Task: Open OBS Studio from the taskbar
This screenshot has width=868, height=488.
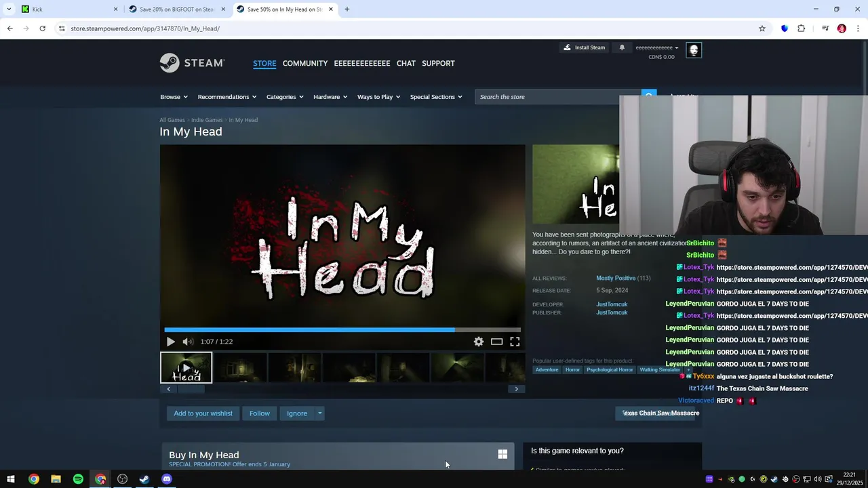Action: (x=122, y=479)
